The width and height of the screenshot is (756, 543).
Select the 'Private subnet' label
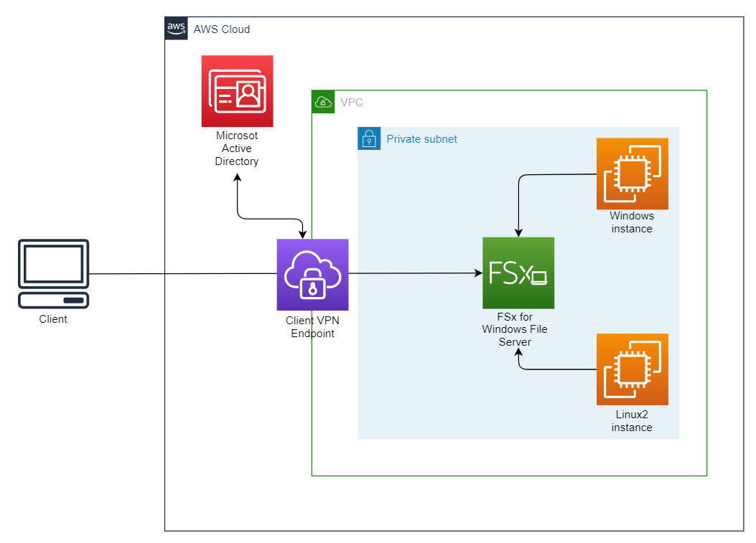coord(422,139)
